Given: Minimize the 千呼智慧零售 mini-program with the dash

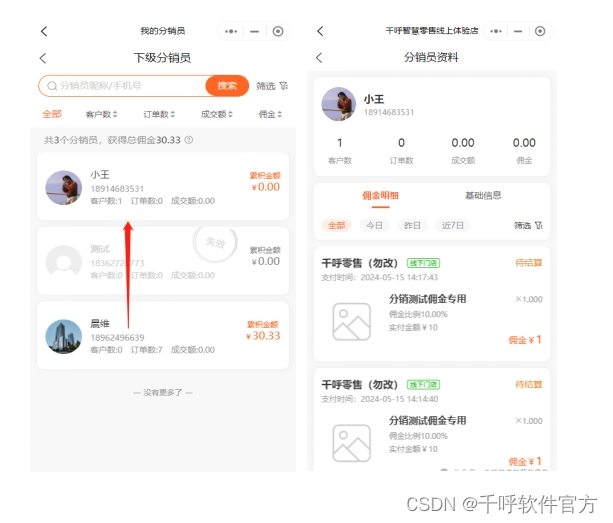Looking at the screenshot, I should pyautogui.click(x=518, y=31).
